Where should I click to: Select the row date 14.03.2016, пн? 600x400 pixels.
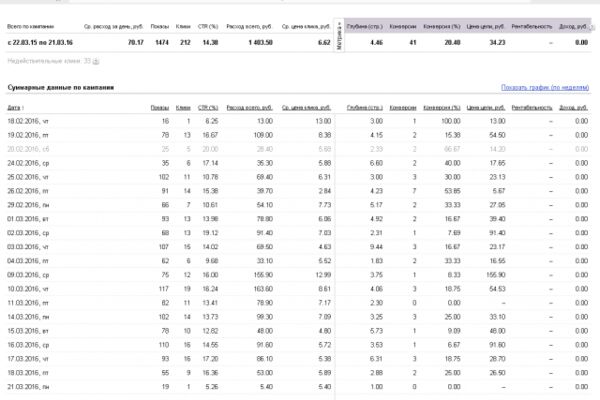point(28,317)
